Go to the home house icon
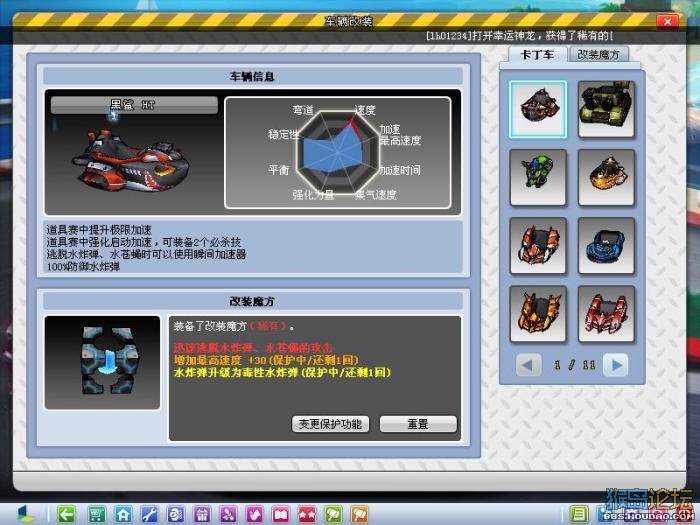The height and width of the screenshot is (525, 700). pos(123,515)
